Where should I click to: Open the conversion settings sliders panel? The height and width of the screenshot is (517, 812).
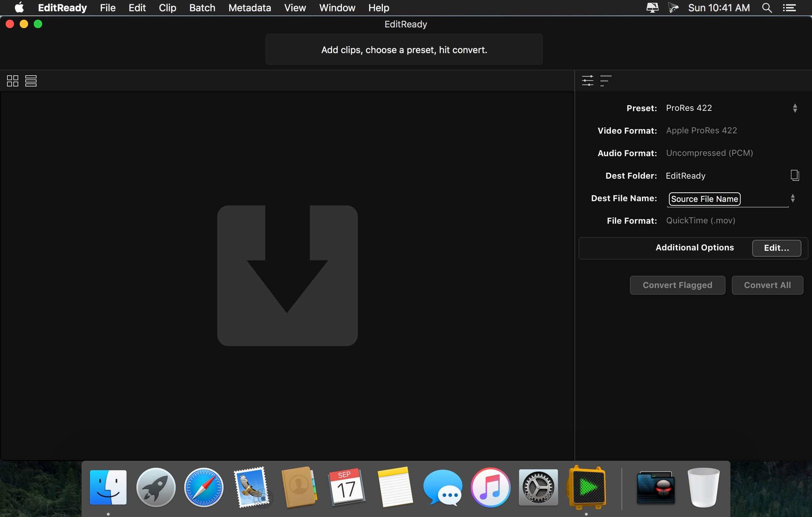[x=587, y=81]
